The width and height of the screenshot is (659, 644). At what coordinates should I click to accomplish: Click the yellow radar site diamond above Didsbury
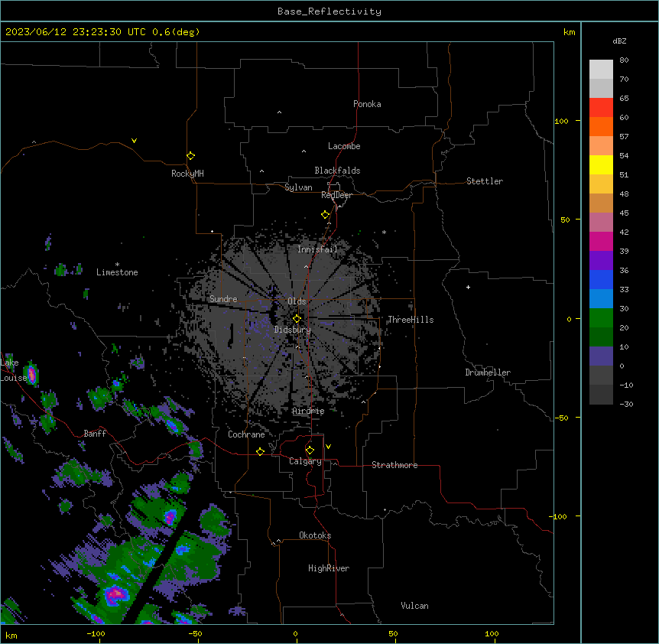coord(297,319)
